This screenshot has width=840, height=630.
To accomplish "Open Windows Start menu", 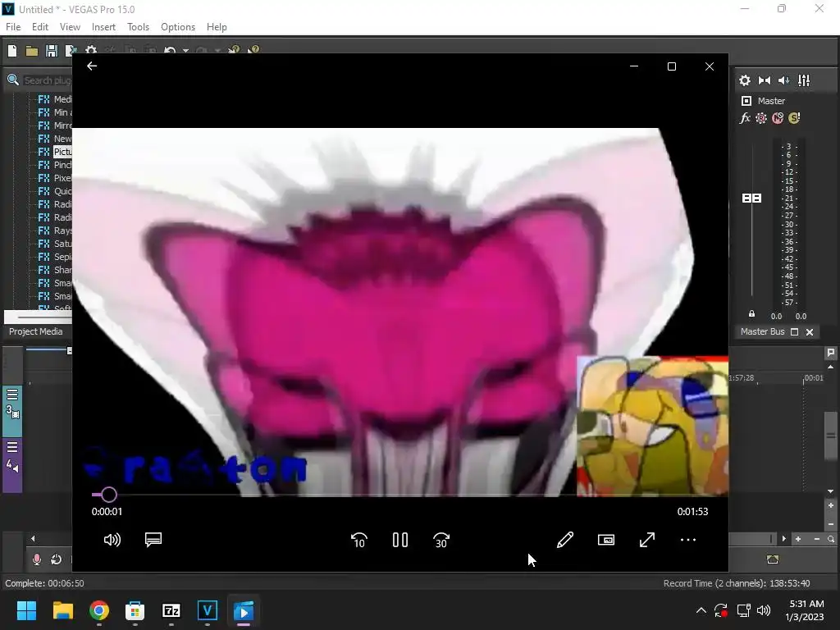I will tap(26, 610).
